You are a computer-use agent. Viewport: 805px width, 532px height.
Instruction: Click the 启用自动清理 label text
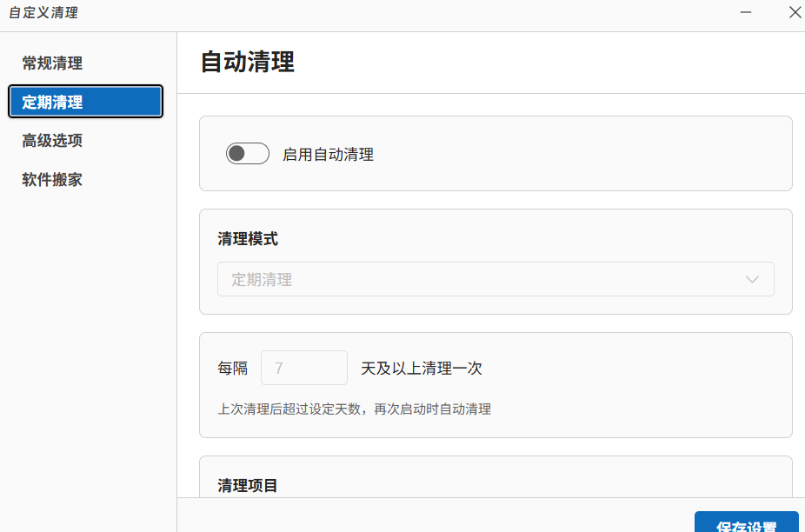pos(328,154)
